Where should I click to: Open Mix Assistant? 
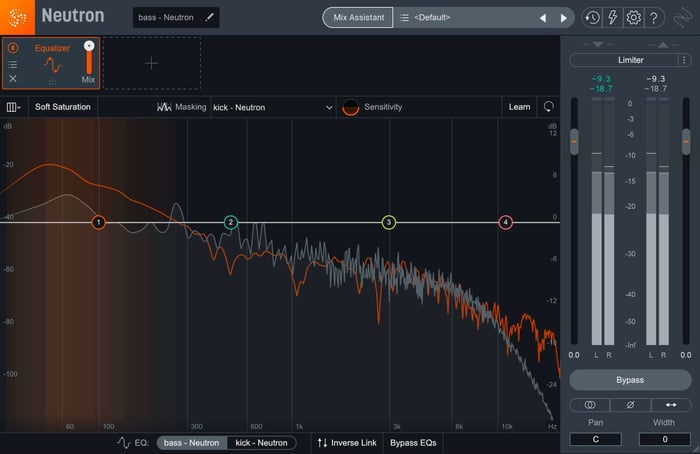click(358, 17)
